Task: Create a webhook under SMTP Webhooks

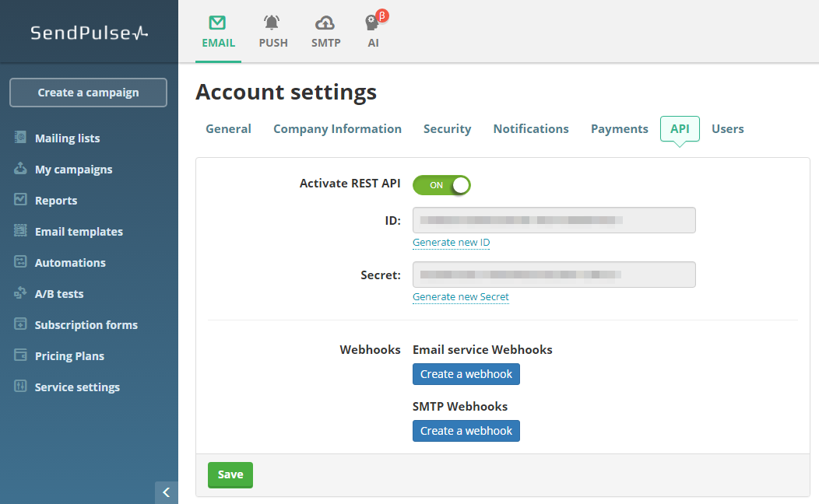Action: [x=466, y=431]
